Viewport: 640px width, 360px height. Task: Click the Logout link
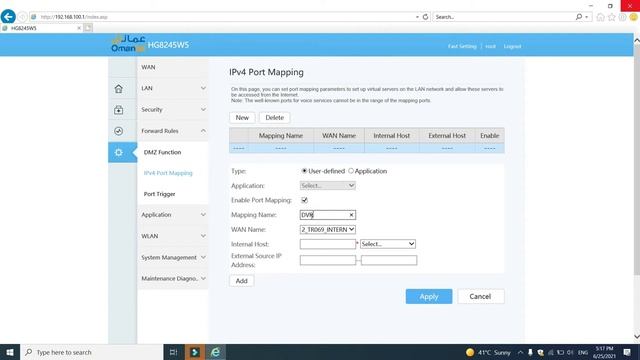point(512,46)
